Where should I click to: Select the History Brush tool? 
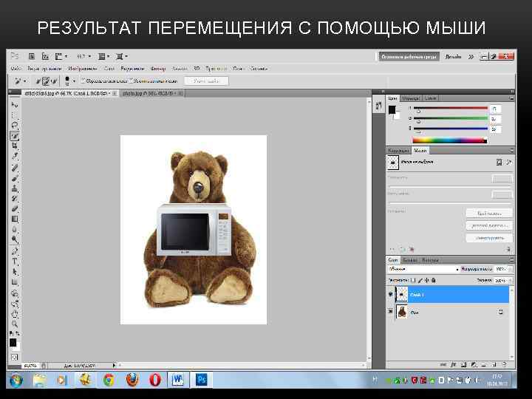[14, 199]
